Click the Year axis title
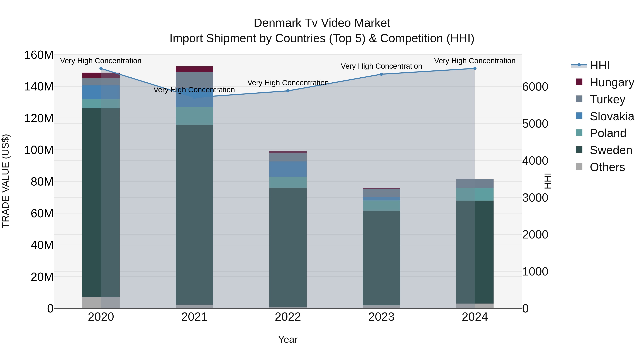 (x=288, y=339)
